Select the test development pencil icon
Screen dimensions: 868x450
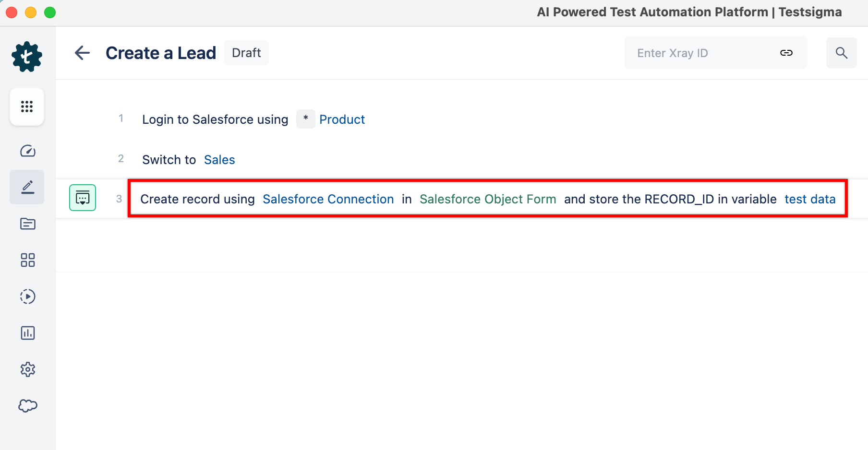coord(27,187)
